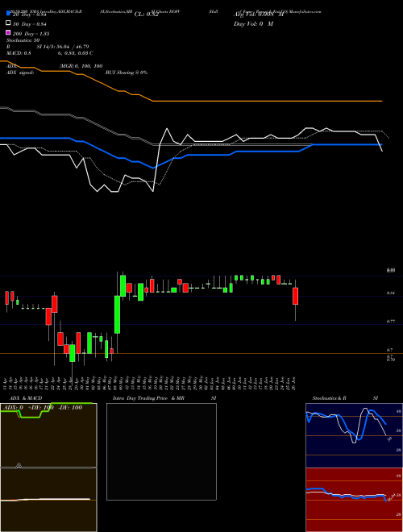The height and width of the screenshot is (532, 403).
Task: Click the empty intraday price chart box
Action: [161, 451]
